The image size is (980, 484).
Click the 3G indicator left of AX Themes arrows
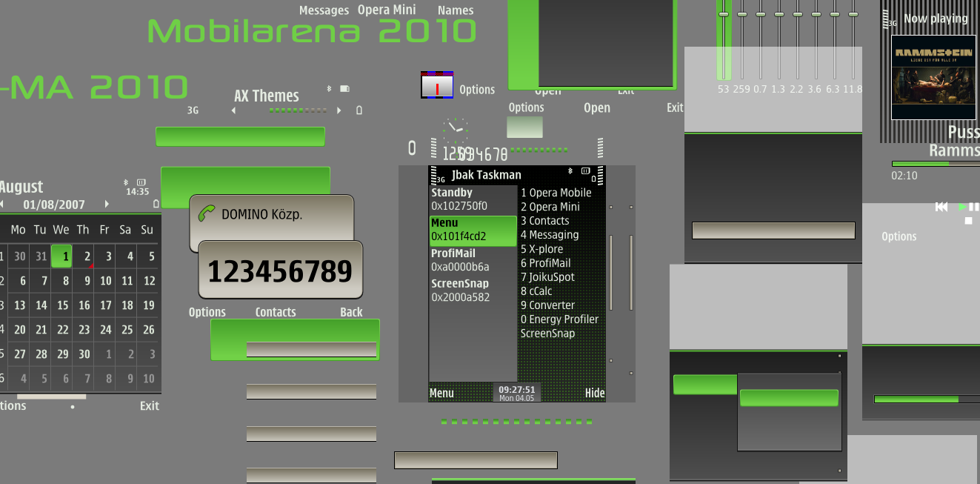(x=193, y=110)
